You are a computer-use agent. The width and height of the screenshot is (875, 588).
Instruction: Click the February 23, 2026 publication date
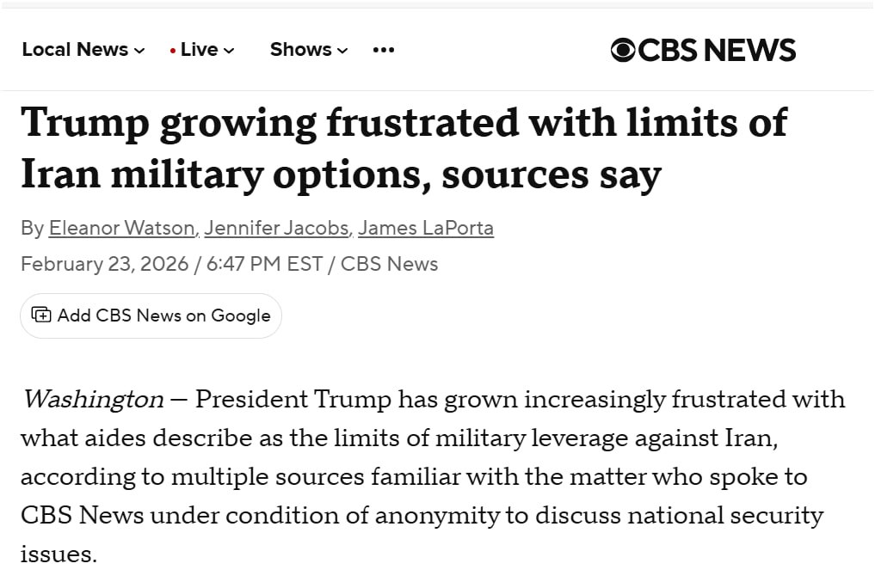click(x=104, y=264)
